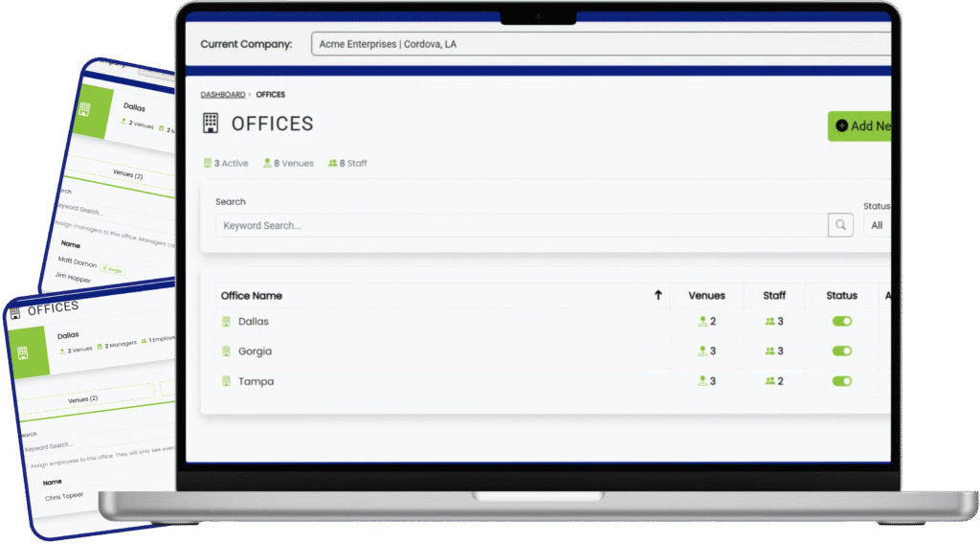This screenshot has width=980, height=544.
Task: Click the plus icon on Add New button
Action: [x=842, y=125]
